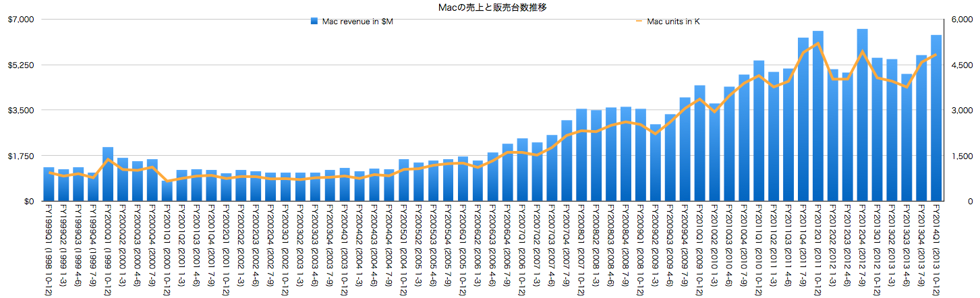Click the "FY2012Q2 (2012 1-3)" axis label
This screenshot has height=298, width=980.
tap(834, 244)
